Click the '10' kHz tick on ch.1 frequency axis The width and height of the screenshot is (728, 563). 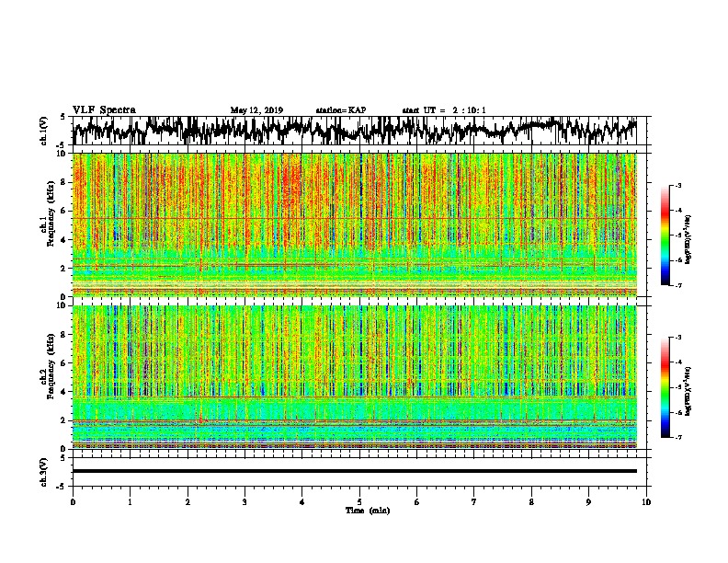(x=63, y=154)
